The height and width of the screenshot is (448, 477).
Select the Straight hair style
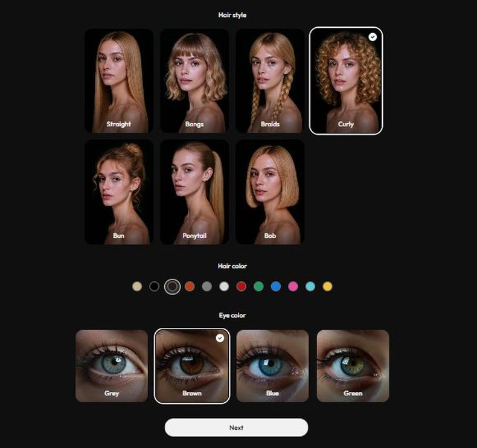[x=118, y=80]
